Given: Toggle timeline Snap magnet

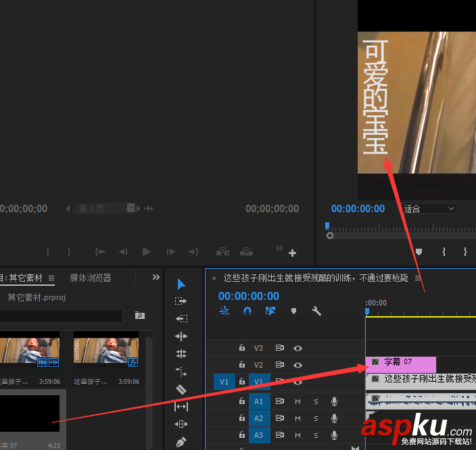Looking at the screenshot, I should click(x=247, y=311).
